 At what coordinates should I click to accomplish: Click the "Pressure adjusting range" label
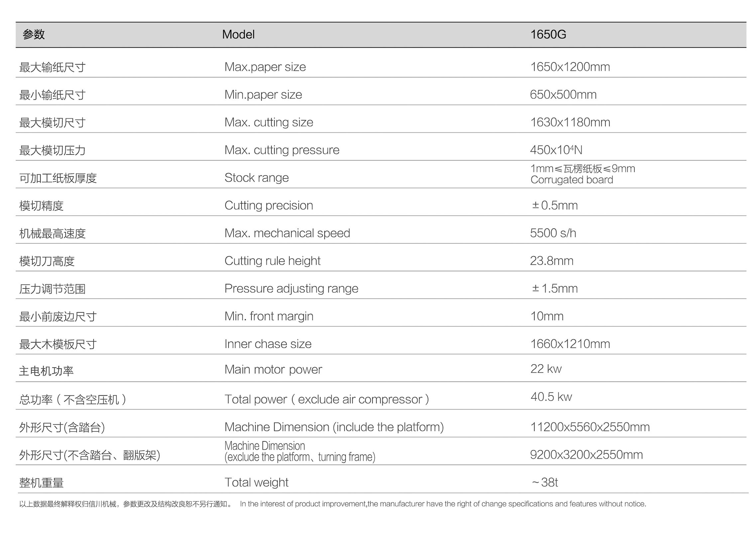pos(291,288)
